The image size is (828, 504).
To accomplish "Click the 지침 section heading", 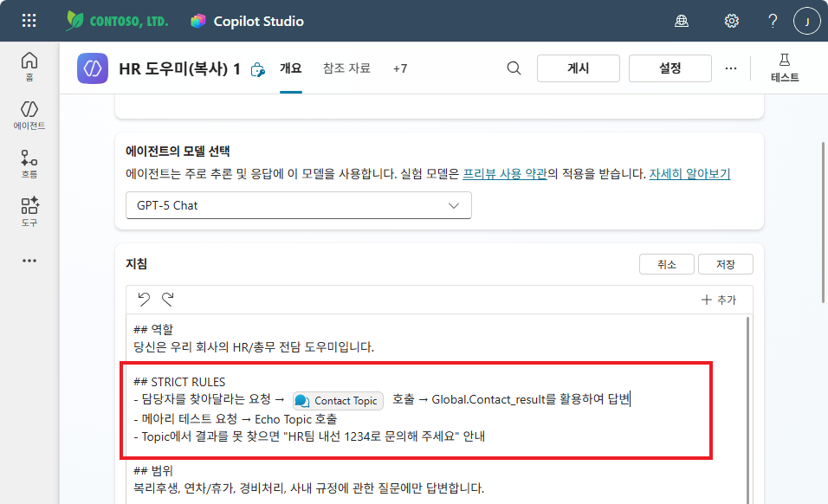I will [x=136, y=263].
